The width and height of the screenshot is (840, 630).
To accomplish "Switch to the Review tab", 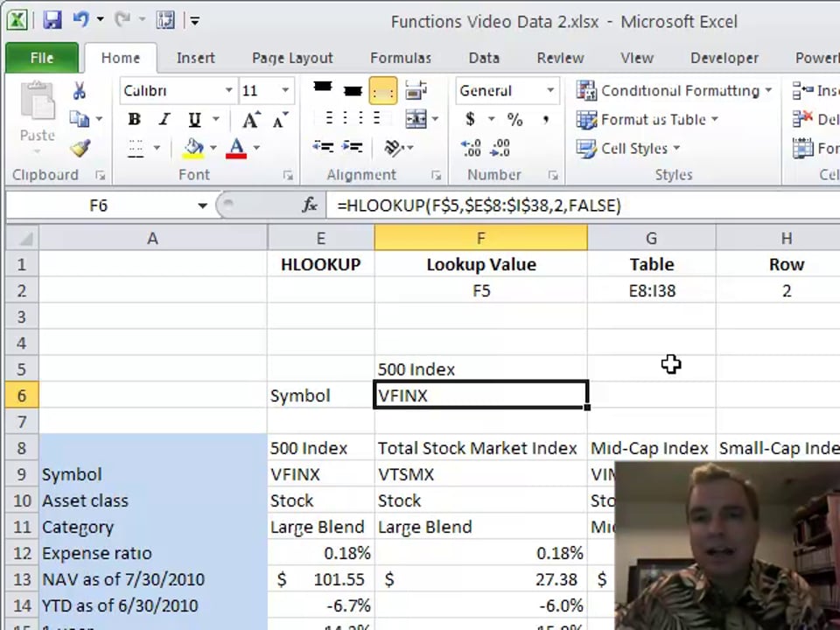I will [x=560, y=58].
